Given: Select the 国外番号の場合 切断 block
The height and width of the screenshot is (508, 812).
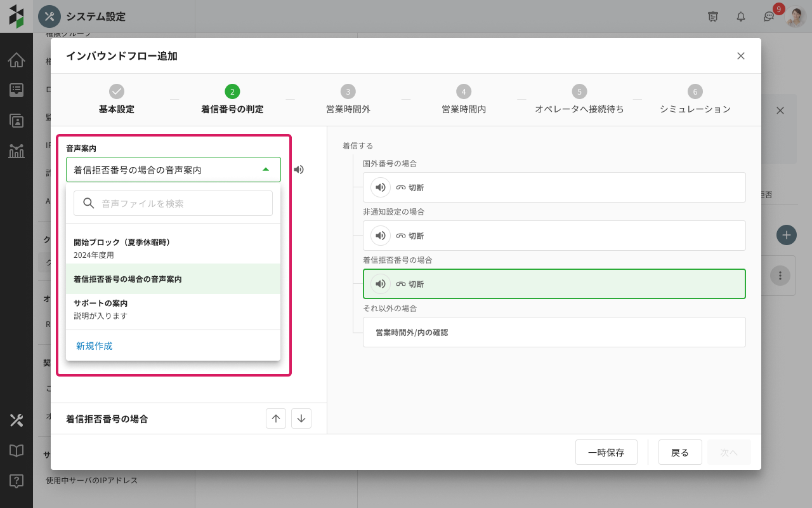Looking at the screenshot, I should 554,187.
